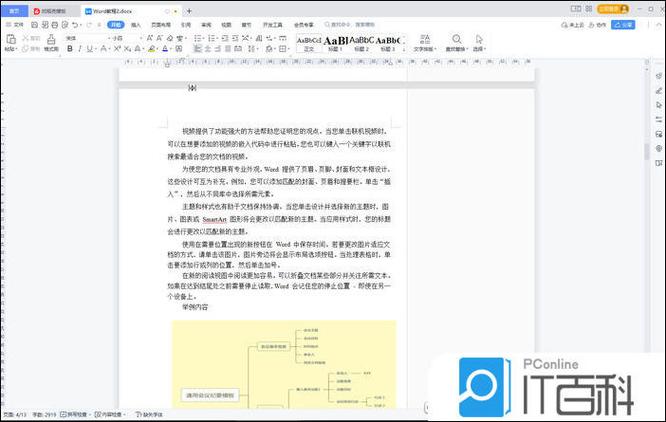Click the Save icon in quick access bar
The height and width of the screenshot is (422, 666).
click(35, 25)
